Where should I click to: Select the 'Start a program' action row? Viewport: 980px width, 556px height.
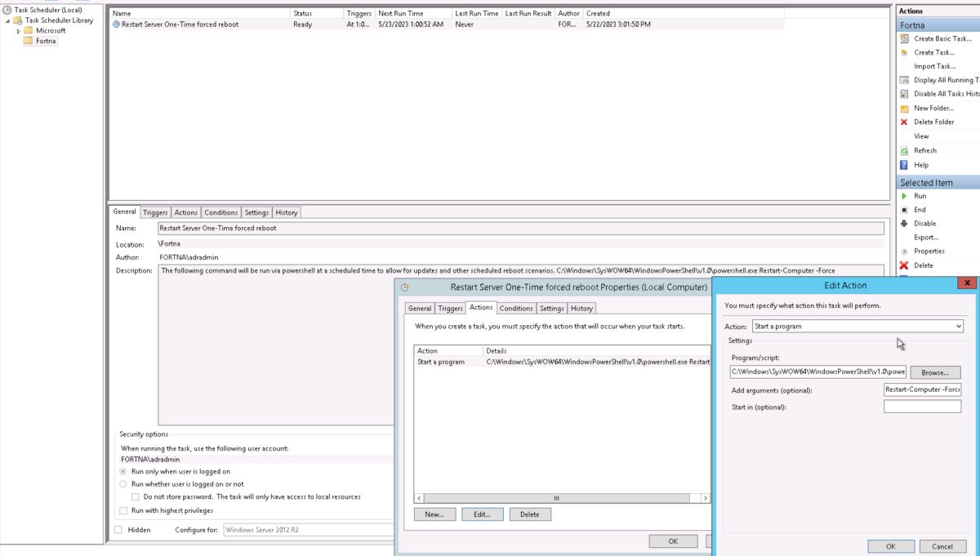(563, 362)
